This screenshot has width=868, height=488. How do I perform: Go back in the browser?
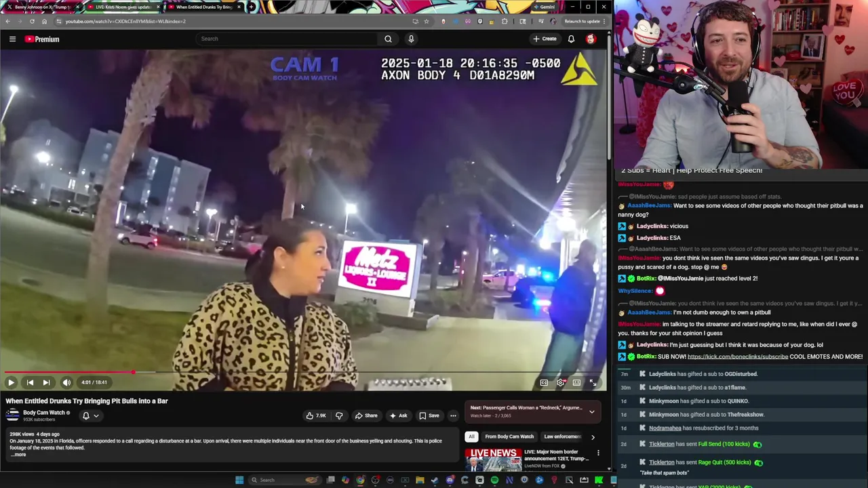click(7, 21)
